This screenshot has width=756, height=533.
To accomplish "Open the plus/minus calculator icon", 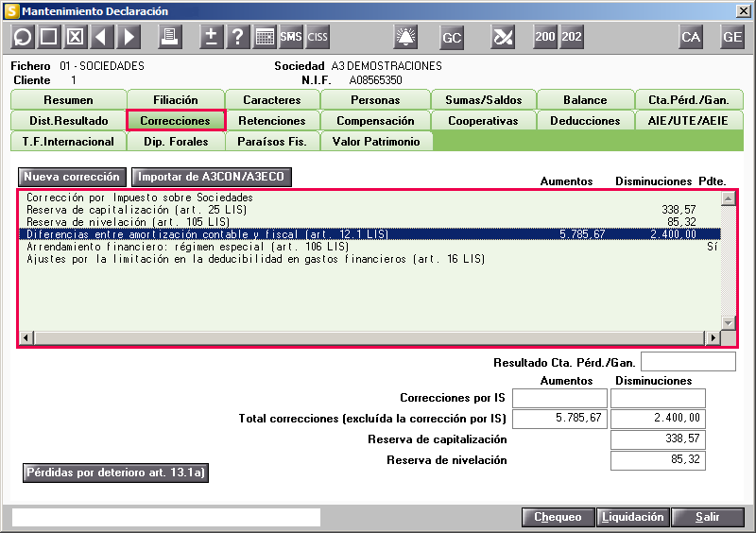I will point(212,37).
